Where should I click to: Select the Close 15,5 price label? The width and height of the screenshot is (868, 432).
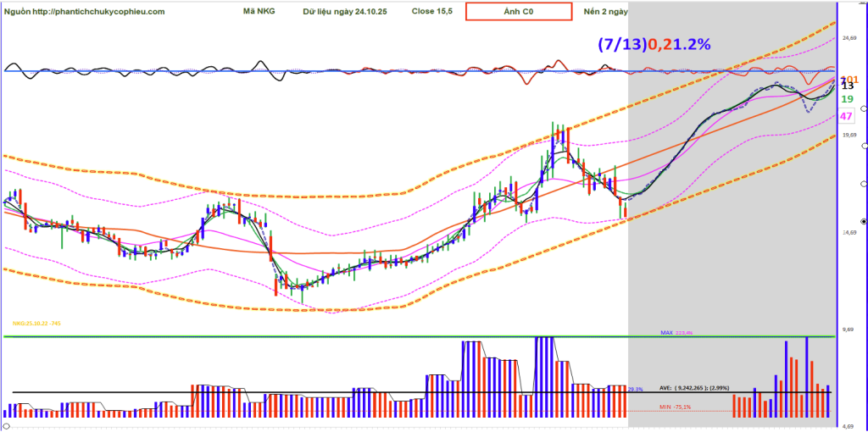431,12
